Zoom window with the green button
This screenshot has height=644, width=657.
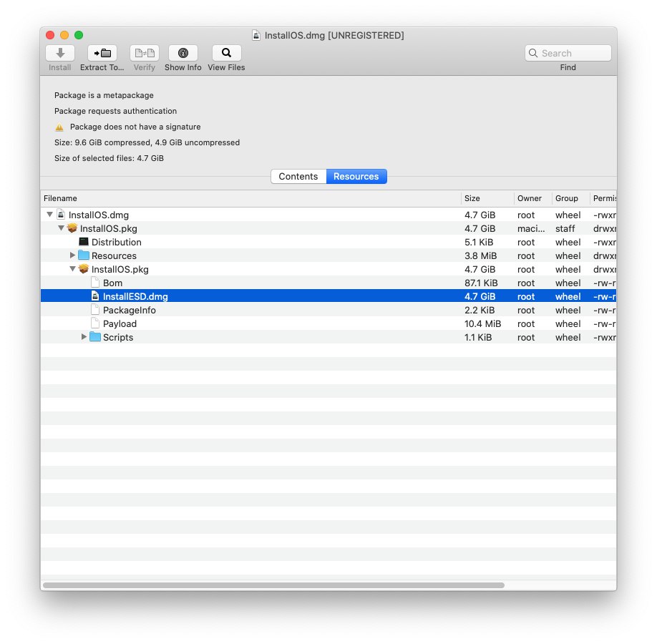[79, 35]
